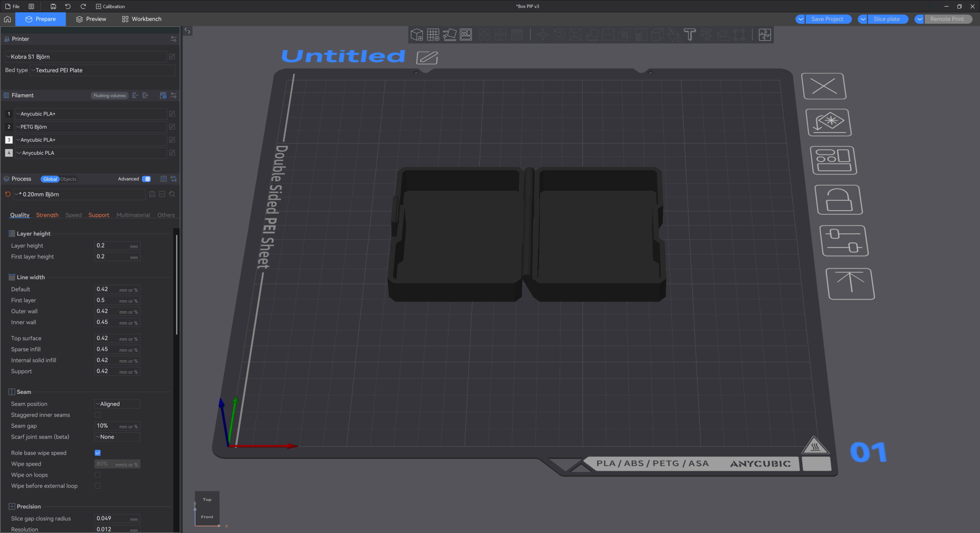Remove plate with X icon
The image size is (980, 533).
point(824,86)
